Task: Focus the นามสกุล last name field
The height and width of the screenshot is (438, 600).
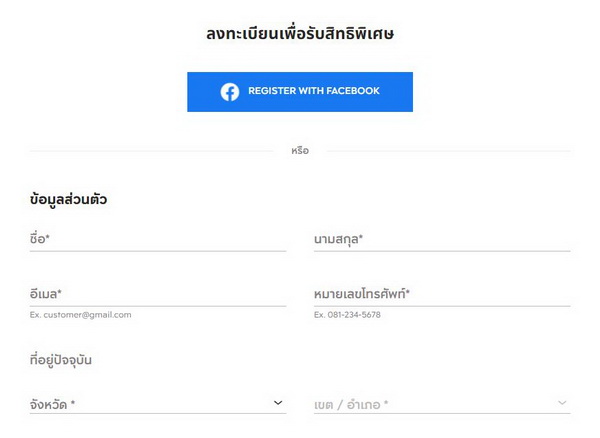Action: tap(442, 239)
